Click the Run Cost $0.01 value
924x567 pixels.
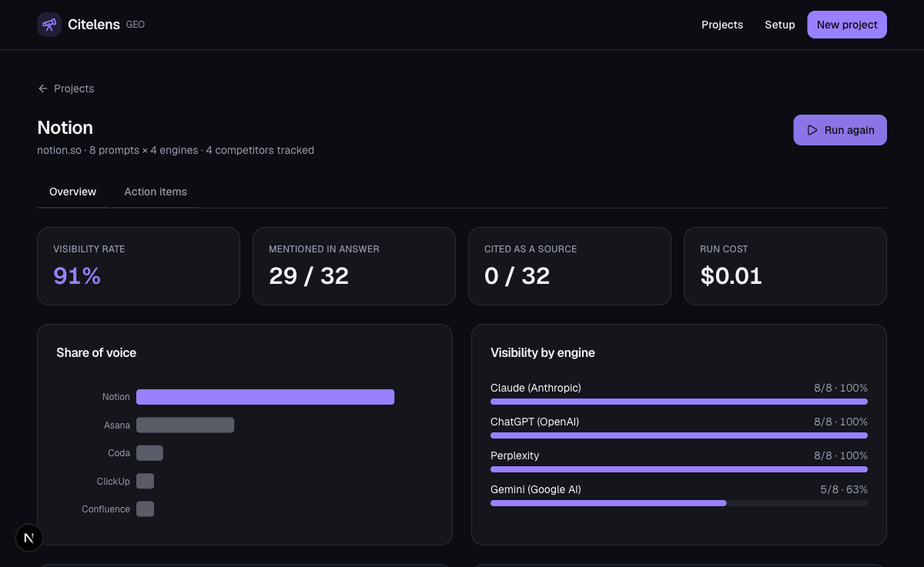click(731, 275)
